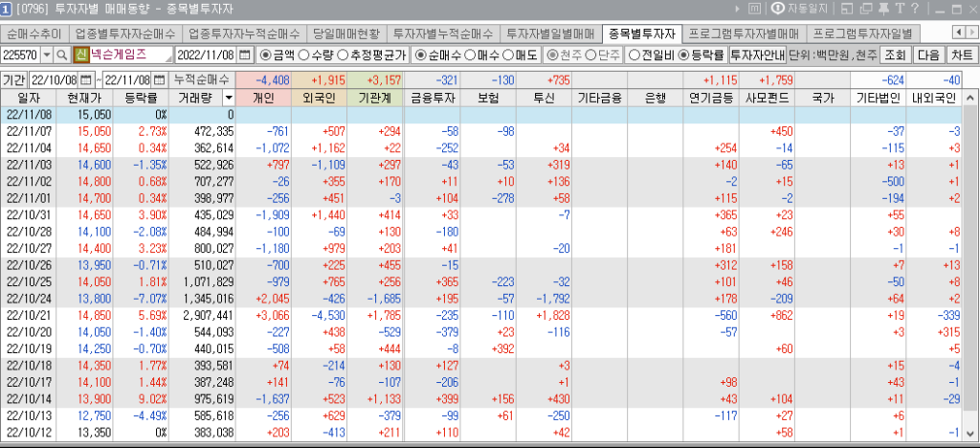Select the 매도 radio button
This screenshot has width=980, height=448.
(x=509, y=55)
